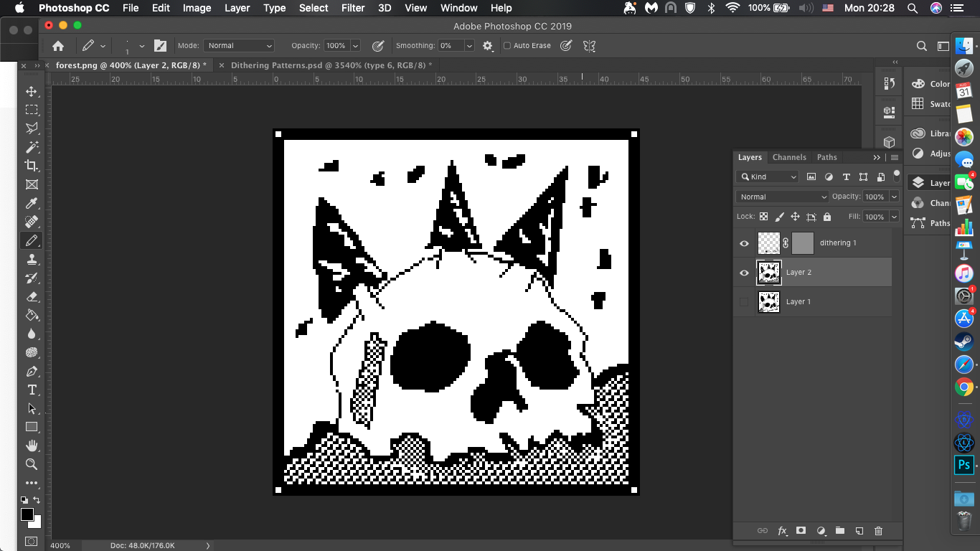Select the Magic Wand tool
This screenshot has height=551, width=980.
(x=32, y=147)
